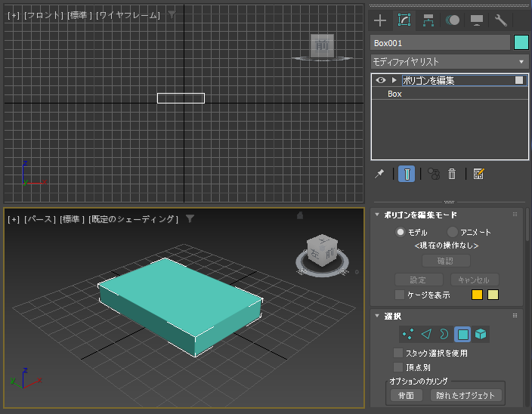This screenshot has width=532, height=414.
Task: Open the Hierarchy panel tab
Action: pyautogui.click(x=428, y=20)
